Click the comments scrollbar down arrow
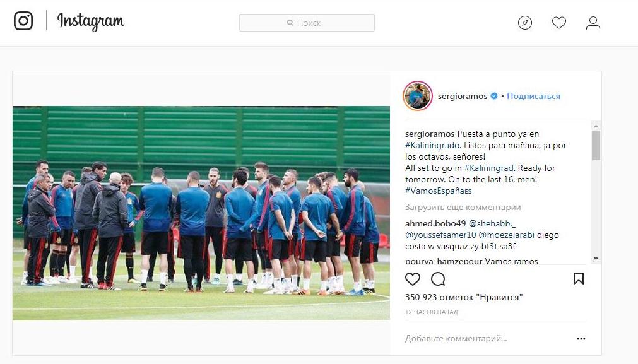The height and width of the screenshot is (364, 638). [x=596, y=259]
